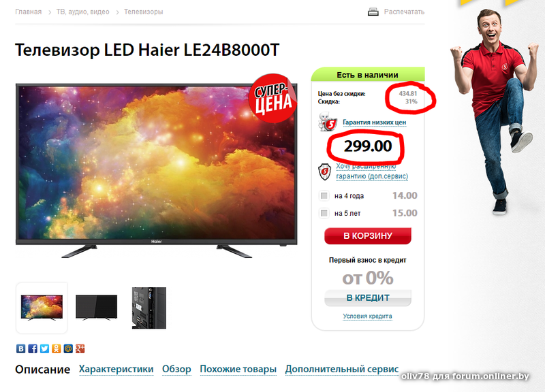The height and width of the screenshot is (392, 545).
Task: Enable the 4-year warranty checkbox
Action: click(324, 196)
